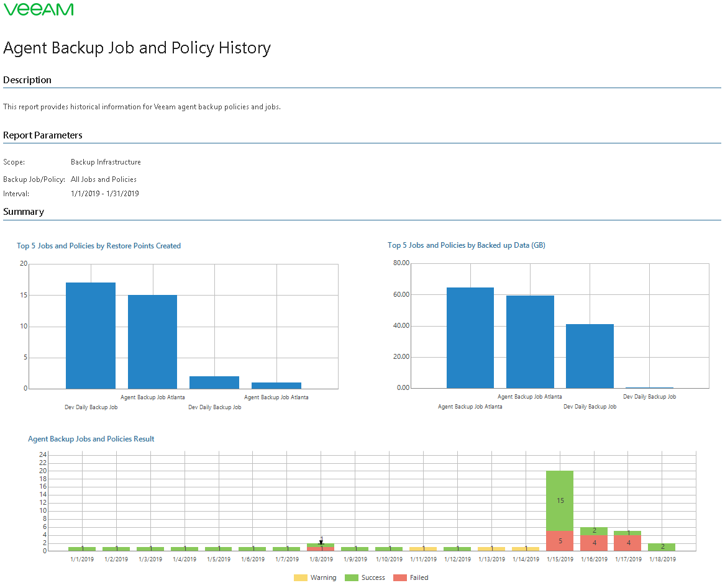
Task: Click the yellow Warning legend swatch
Action: click(301, 578)
